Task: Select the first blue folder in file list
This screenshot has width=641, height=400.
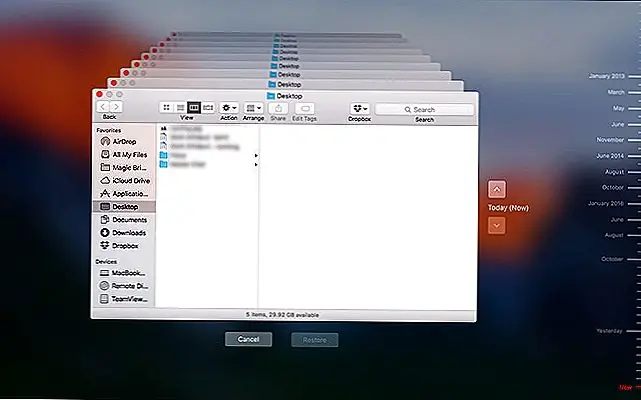Action: [208, 155]
